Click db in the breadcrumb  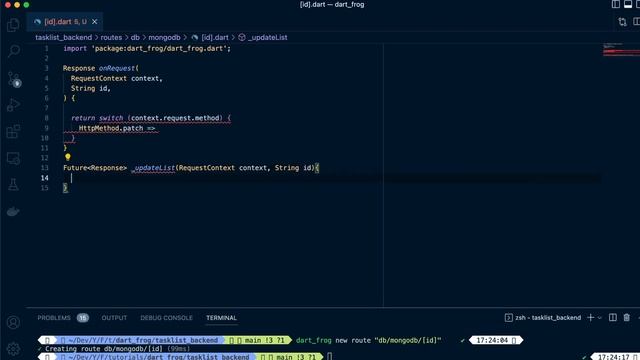click(x=135, y=38)
